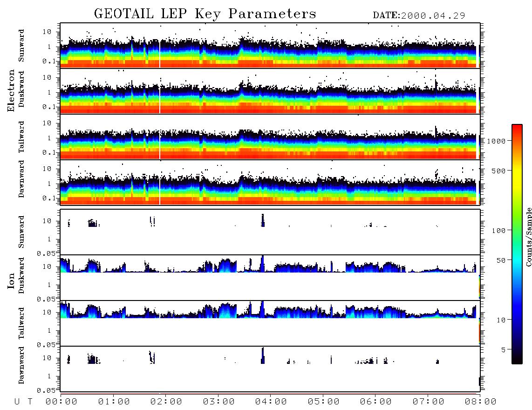Select the Electron Sunward axis label
The height and width of the screenshot is (410, 532).
point(21,46)
